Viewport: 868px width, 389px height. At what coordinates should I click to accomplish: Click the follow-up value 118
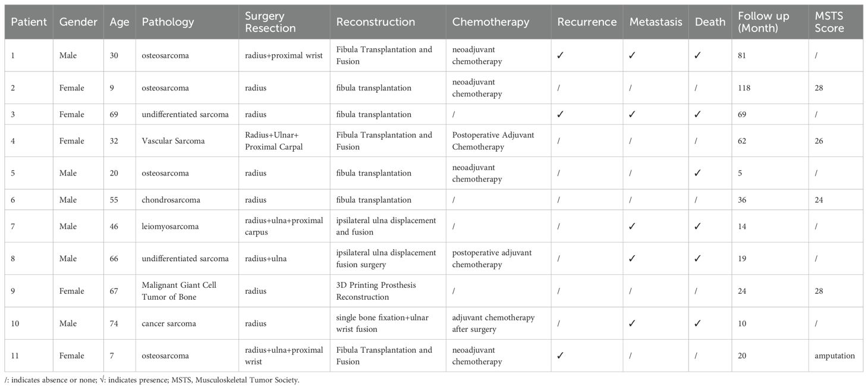[x=744, y=88]
